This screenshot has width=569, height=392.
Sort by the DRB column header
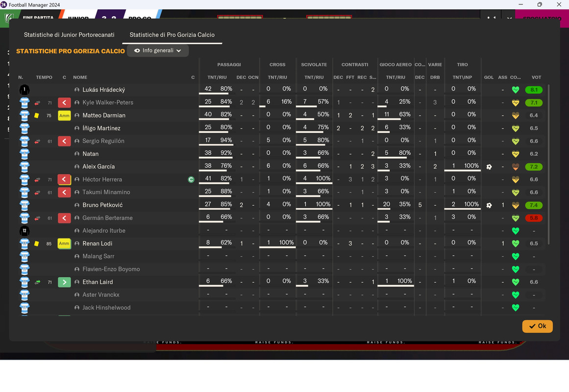(x=435, y=77)
